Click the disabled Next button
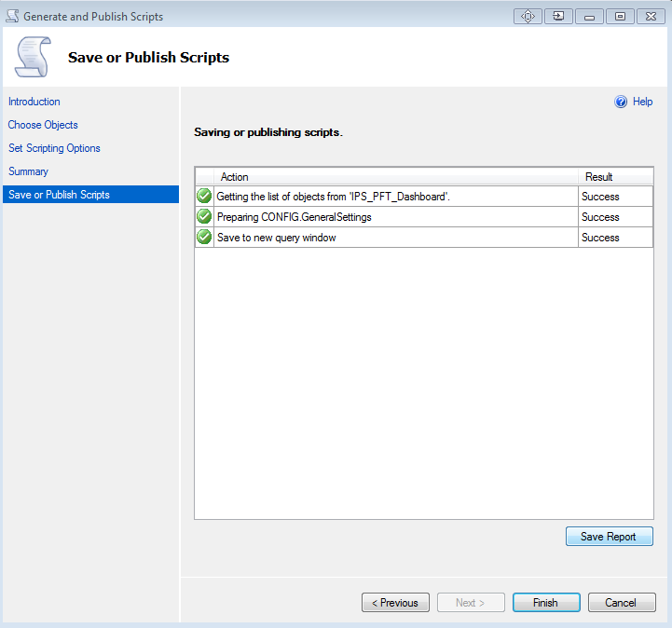This screenshot has width=672, height=628. pyautogui.click(x=471, y=602)
